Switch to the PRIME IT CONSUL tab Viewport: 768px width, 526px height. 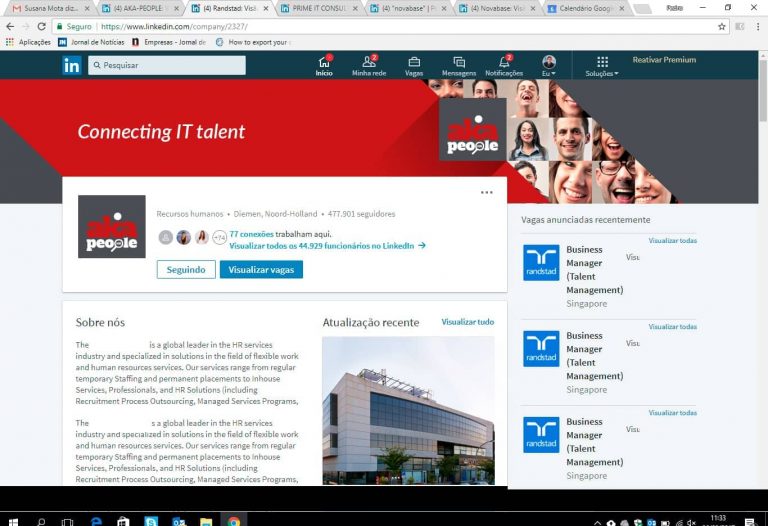tap(319, 8)
